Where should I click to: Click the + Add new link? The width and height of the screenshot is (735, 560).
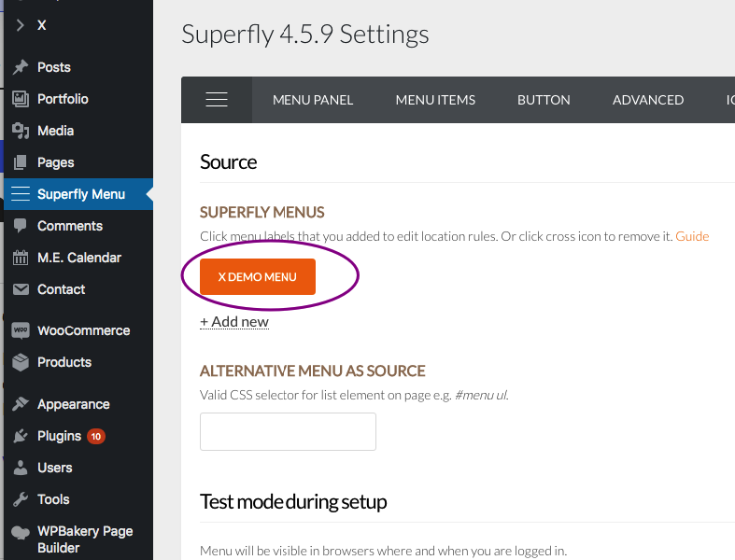tap(234, 322)
